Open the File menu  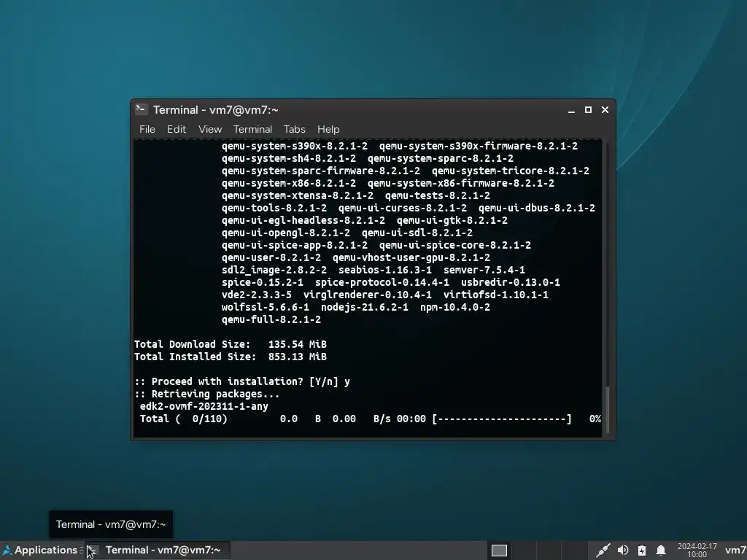click(x=147, y=129)
